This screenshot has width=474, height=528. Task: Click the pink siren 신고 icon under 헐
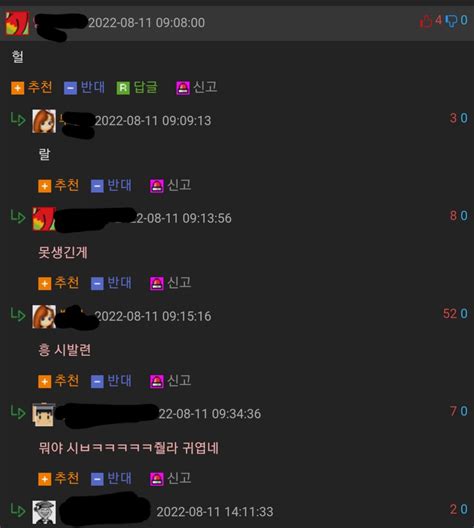pos(183,88)
